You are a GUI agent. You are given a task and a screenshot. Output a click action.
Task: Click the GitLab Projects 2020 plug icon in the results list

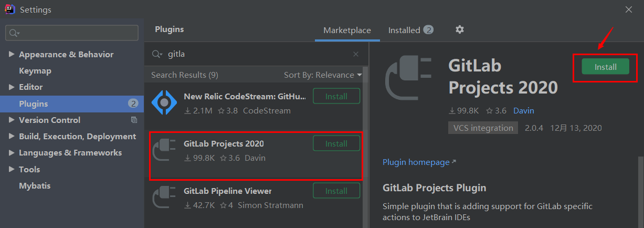point(164,150)
